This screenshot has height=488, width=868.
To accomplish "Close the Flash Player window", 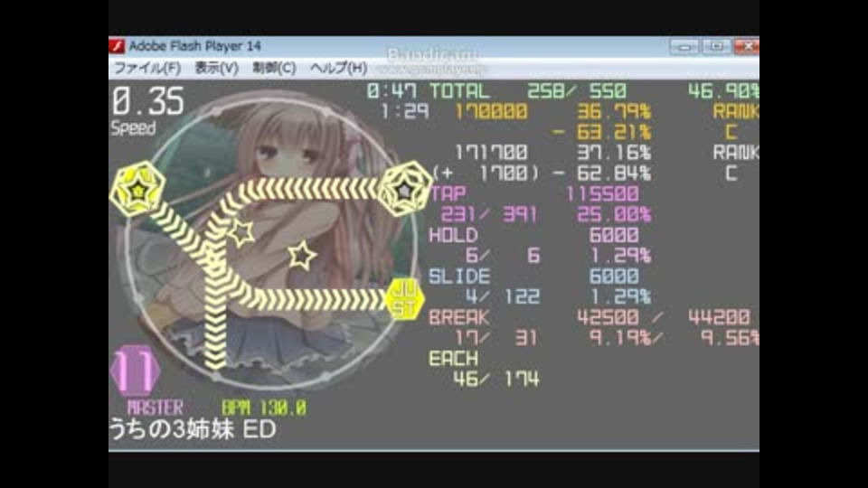I will coord(746,46).
